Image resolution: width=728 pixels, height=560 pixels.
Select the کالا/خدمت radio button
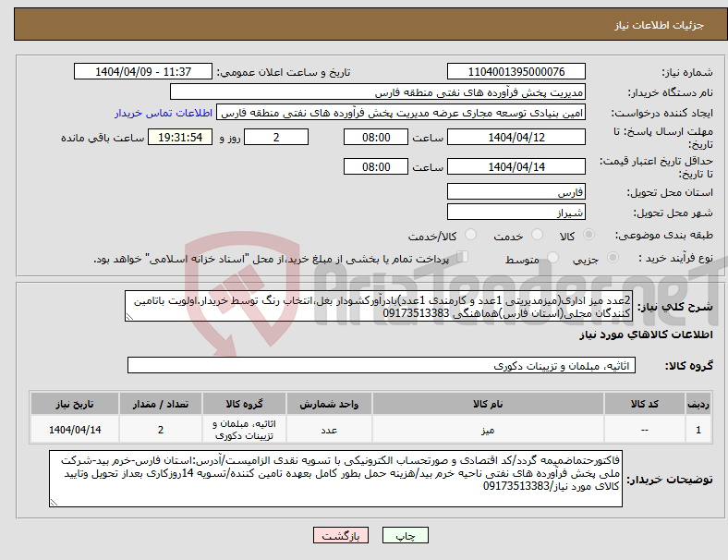pos(470,235)
